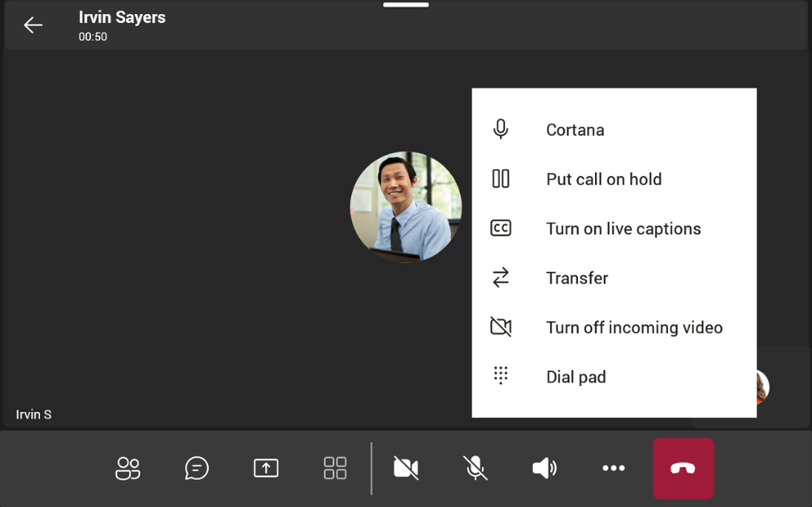Choose Put call on hold

point(603,180)
